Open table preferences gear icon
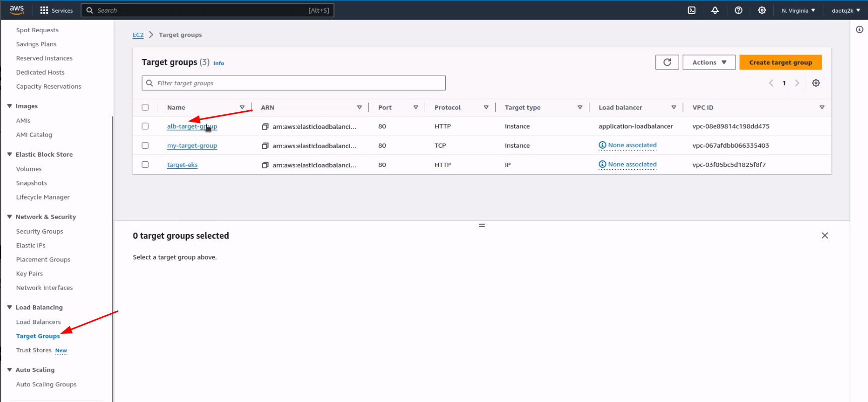The height and width of the screenshot is (402, 868). [x=816, y=83]
